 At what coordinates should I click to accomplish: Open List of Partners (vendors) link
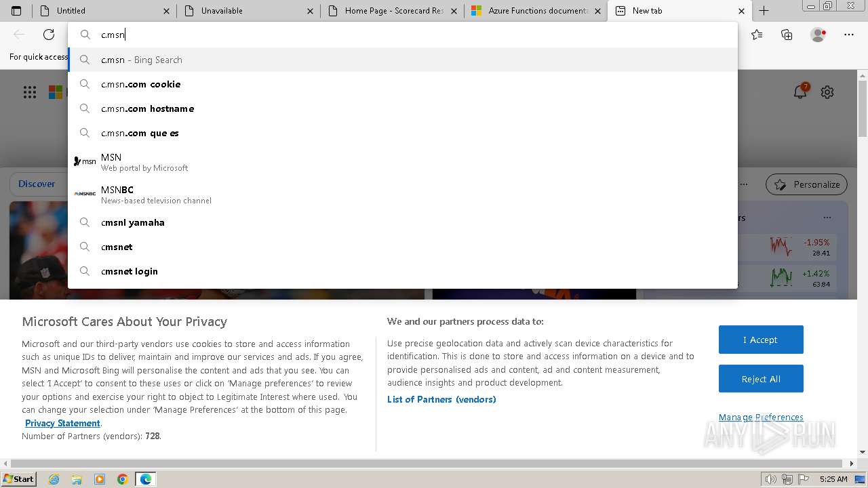441,399
